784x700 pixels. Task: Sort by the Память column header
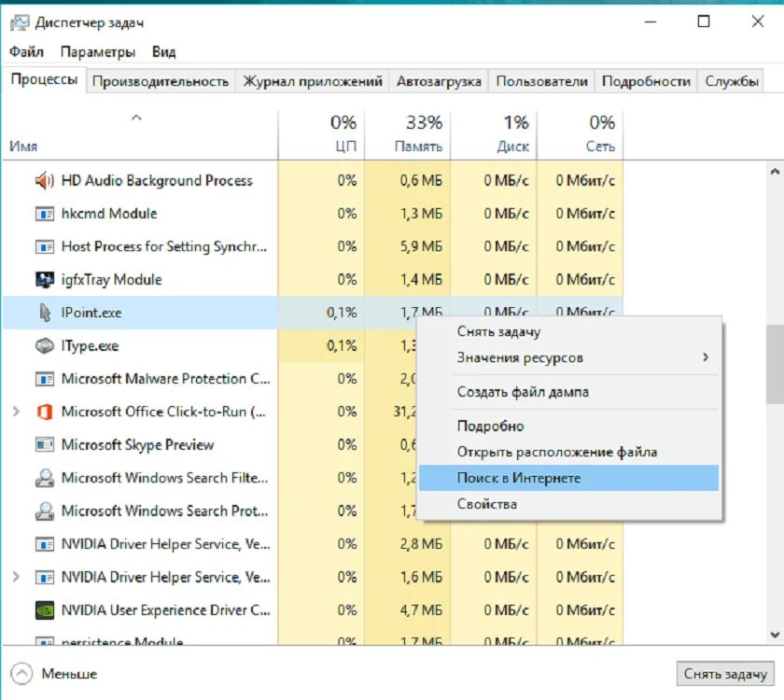407,134
